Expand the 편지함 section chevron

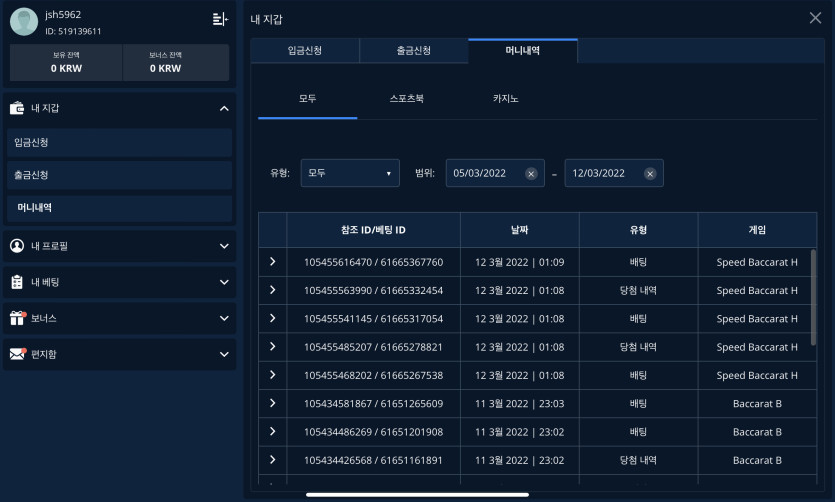(x=224, y=354)
